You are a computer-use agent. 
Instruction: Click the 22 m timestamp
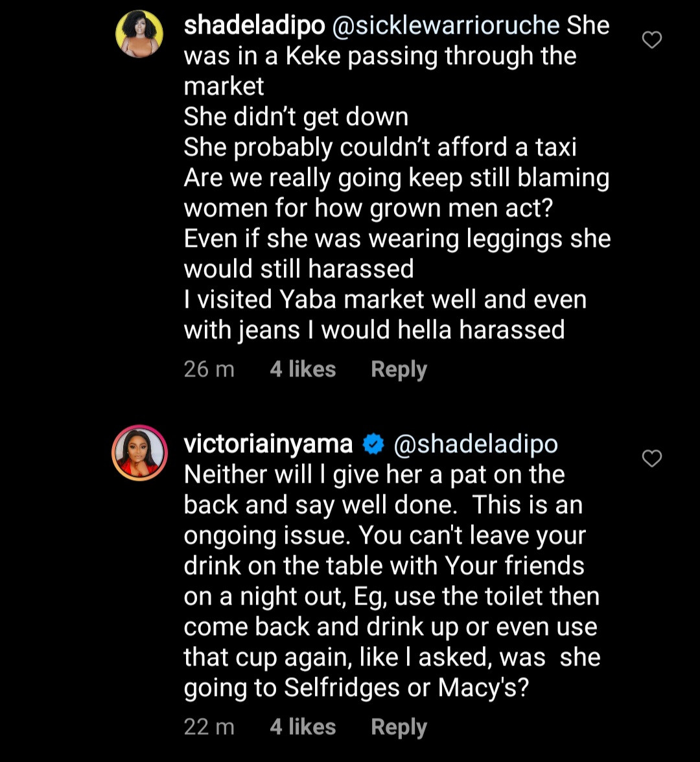tap(209, 728)
